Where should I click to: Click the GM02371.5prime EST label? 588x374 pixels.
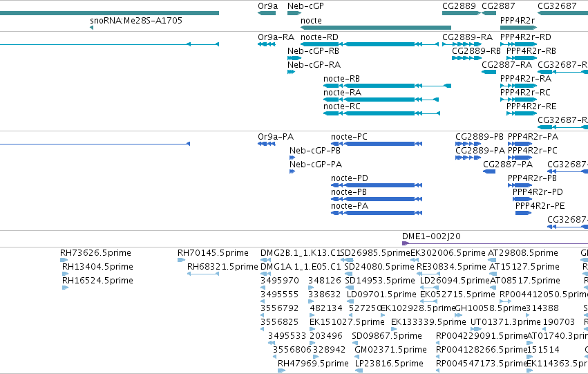(391, 350)
